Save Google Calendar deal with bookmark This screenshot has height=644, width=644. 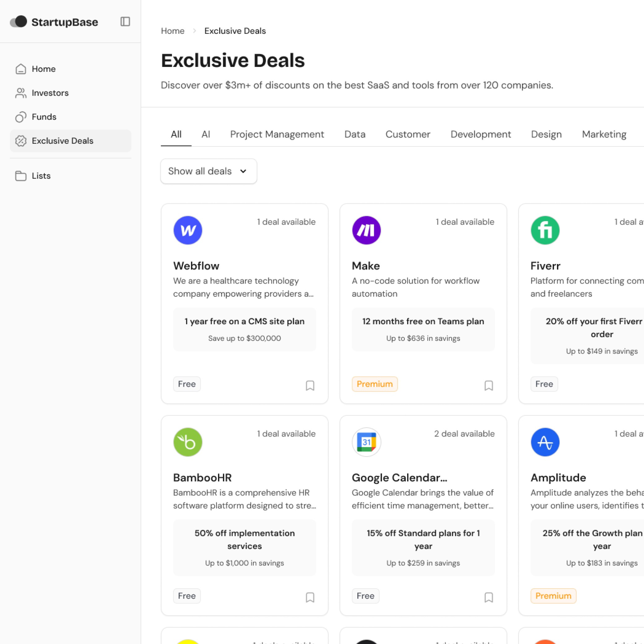[488, 597]
